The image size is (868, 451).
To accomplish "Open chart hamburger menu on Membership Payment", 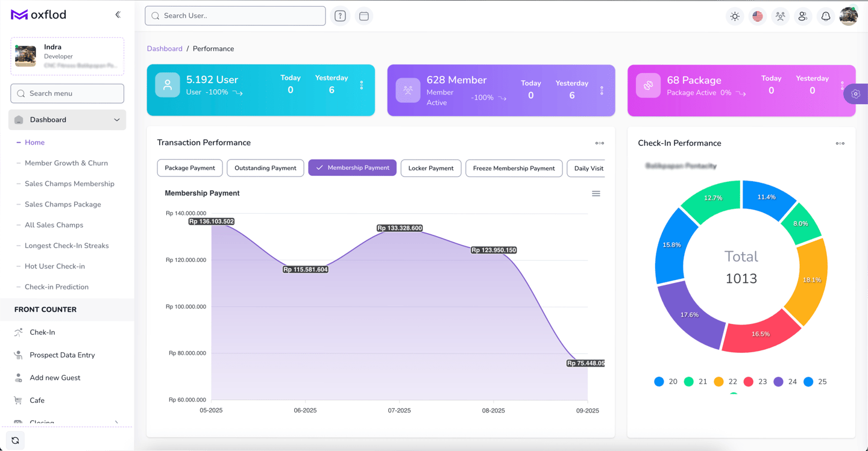I will [x=596, y=193].
